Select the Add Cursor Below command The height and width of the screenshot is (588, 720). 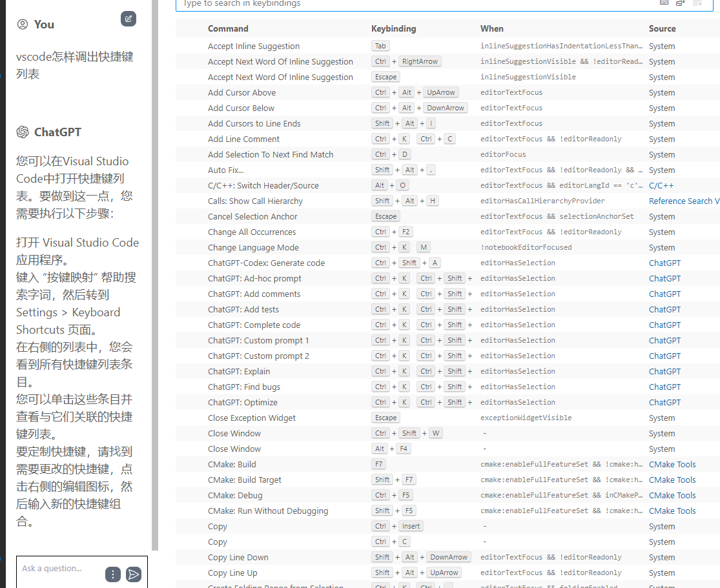tap(241, 108)
